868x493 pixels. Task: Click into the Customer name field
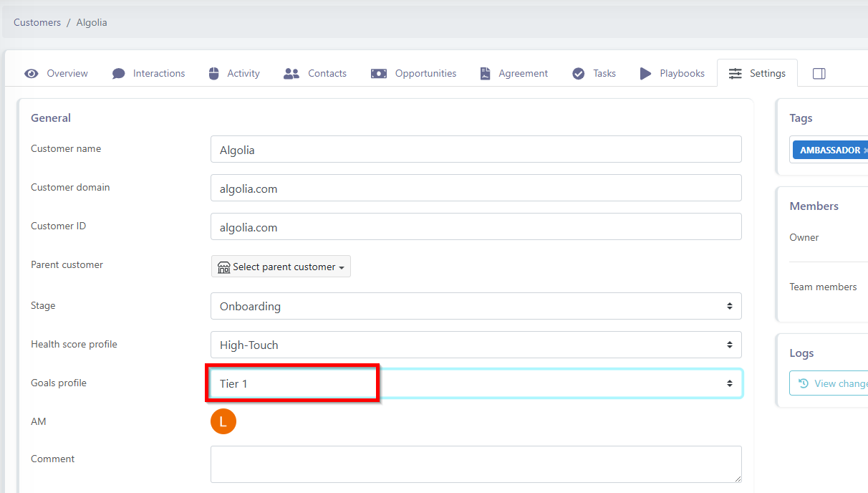(476, 150)
